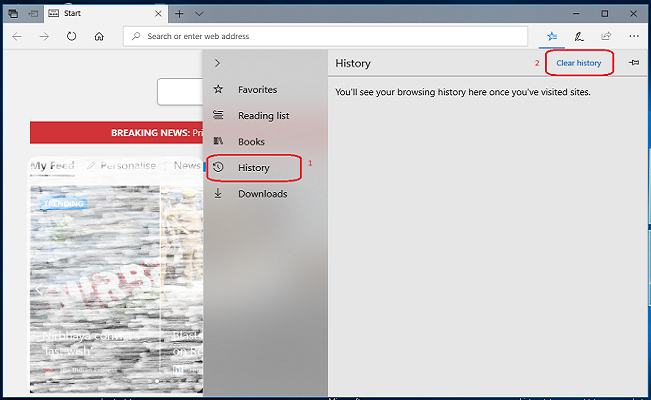This screenshot has width=651, height=400.
Task: Switch to My Feed tab
Action: click(52, 166)
